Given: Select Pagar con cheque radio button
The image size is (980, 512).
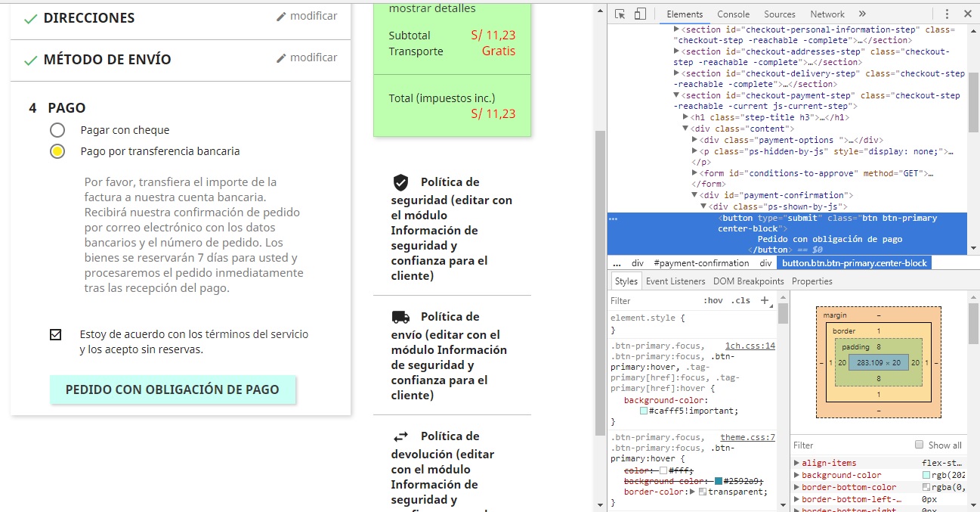Looking at the screenshot, I should [57, 130].
